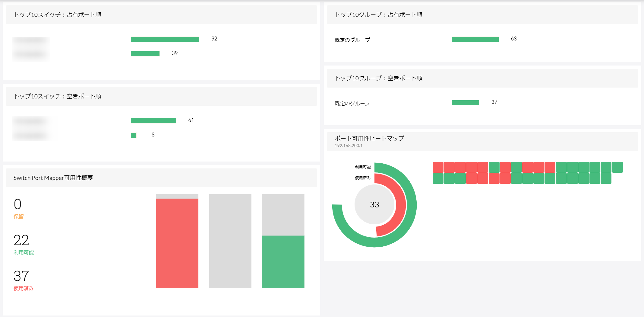The image size is (644, 317).
Task: Click the bar showing 39 occupied ports
Action: tap(145, 54)
